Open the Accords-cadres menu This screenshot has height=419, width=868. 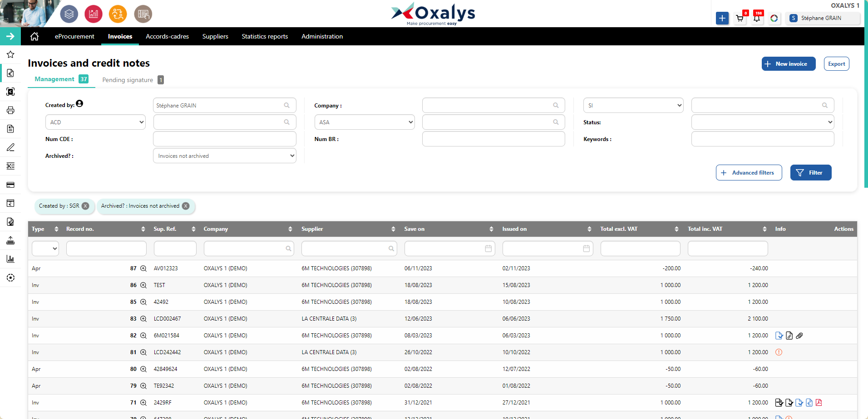(x=167, y=36)
